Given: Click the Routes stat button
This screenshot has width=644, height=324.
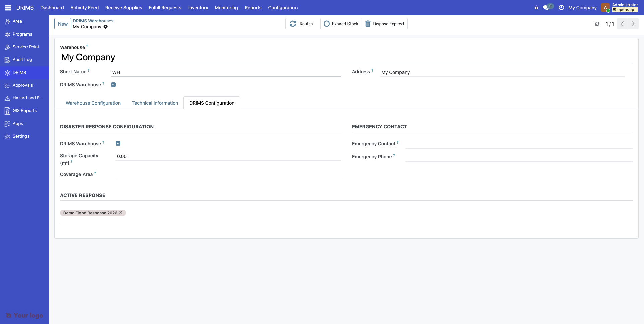Looking at the screenshot, I should 303,24.
